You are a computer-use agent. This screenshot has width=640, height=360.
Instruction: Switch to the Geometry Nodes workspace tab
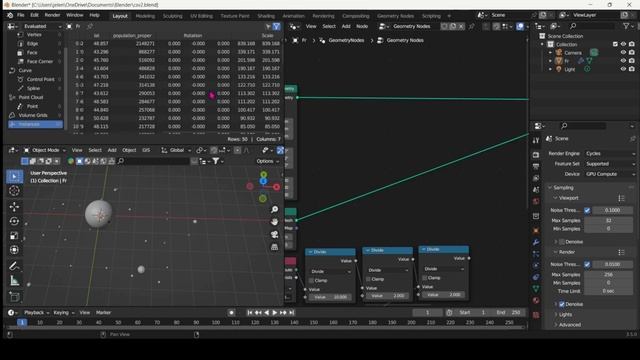(395, 16)
